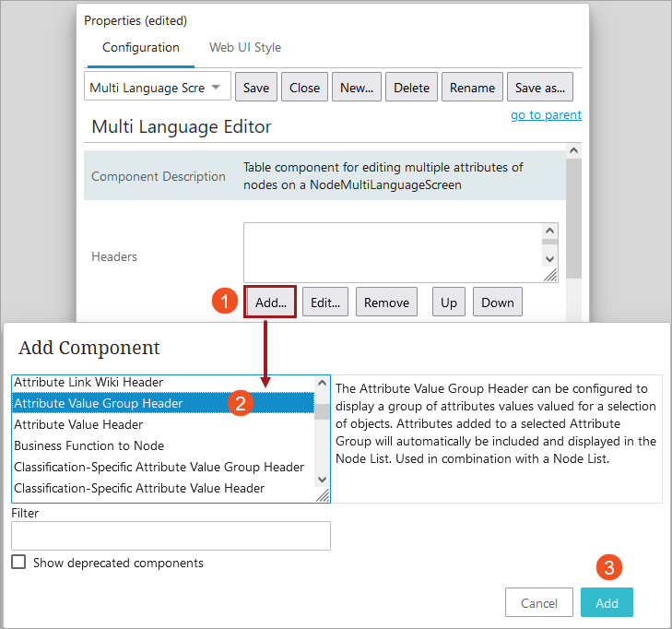Click the component list scrollbar thumb

click(323, 409)
